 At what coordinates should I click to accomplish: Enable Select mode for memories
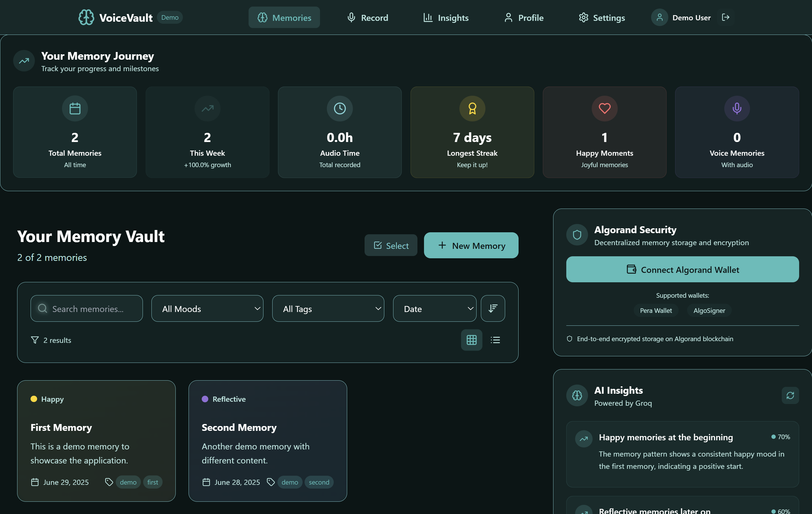point(391,245)
